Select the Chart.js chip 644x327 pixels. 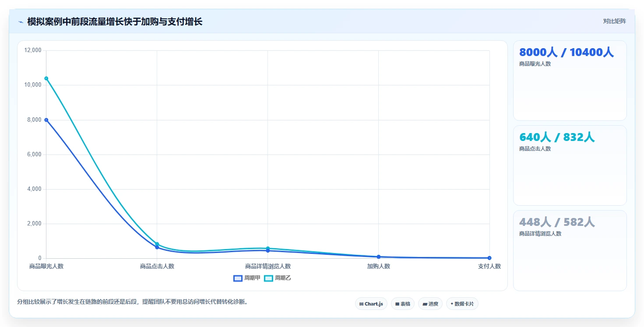[371, 304]
